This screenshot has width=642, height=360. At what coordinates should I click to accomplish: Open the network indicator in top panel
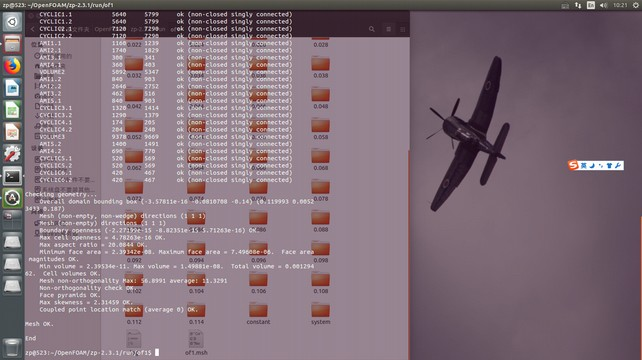(578, 5)
